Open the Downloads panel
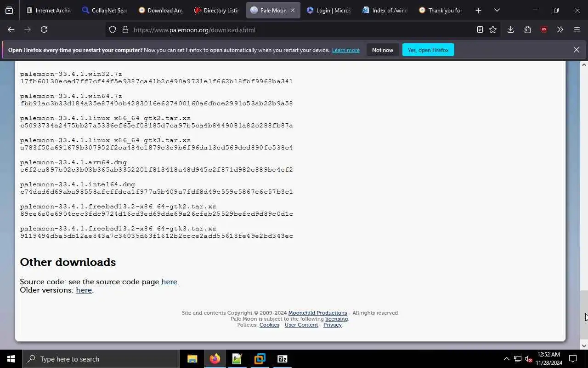Screen dimensions: 588x368 point(510,29)
